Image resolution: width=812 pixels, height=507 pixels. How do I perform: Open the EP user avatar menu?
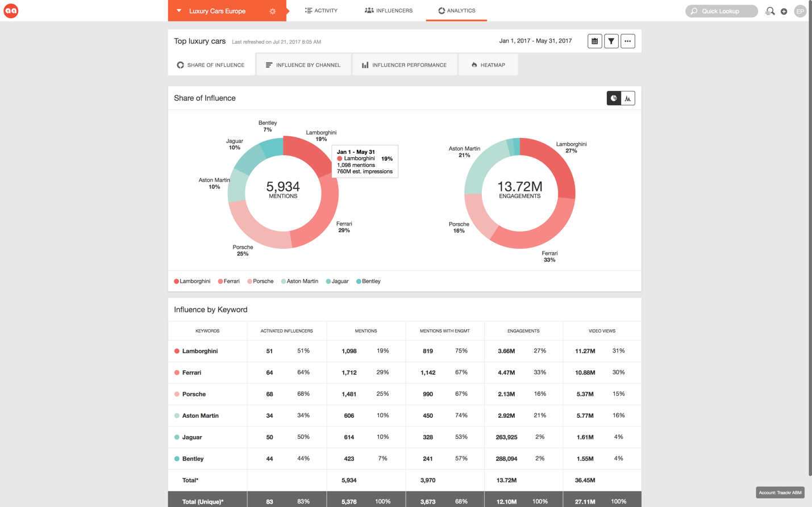pos(799,11)
